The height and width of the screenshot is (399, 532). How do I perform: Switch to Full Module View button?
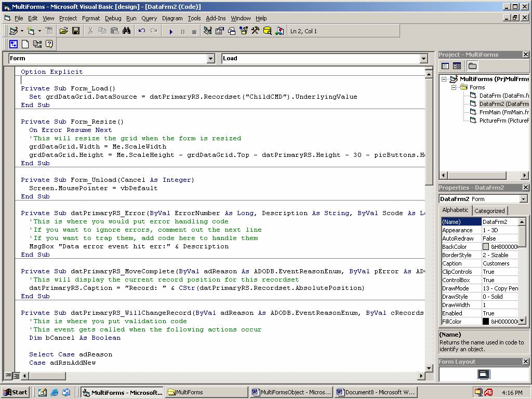click(x=17, y=376)
